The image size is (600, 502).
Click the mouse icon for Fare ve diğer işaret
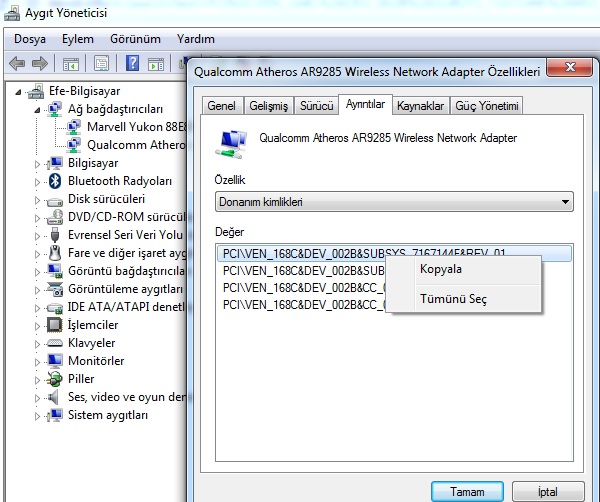tap(55, 253)
